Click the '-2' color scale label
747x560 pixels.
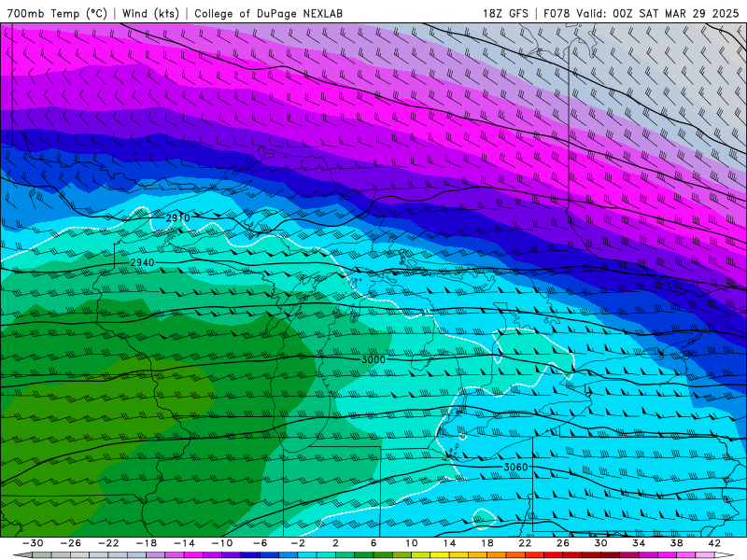297,543
